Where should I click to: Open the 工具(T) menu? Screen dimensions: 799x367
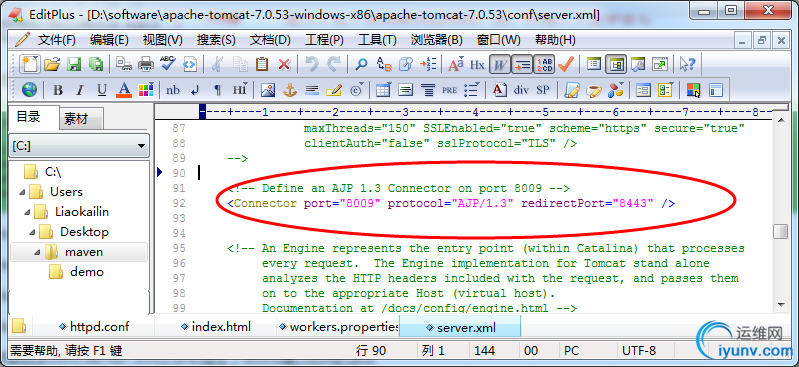click(377, 40)
